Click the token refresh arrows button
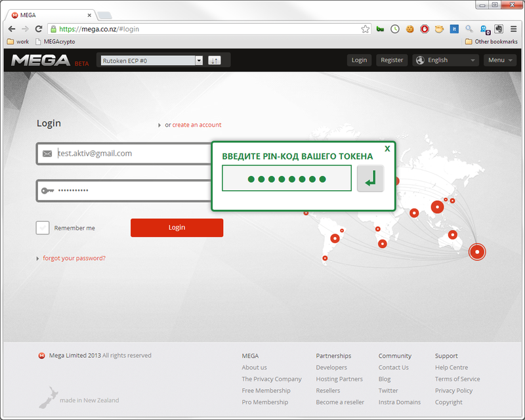Viewport: 525px width, 420px height. pos(215,60)
